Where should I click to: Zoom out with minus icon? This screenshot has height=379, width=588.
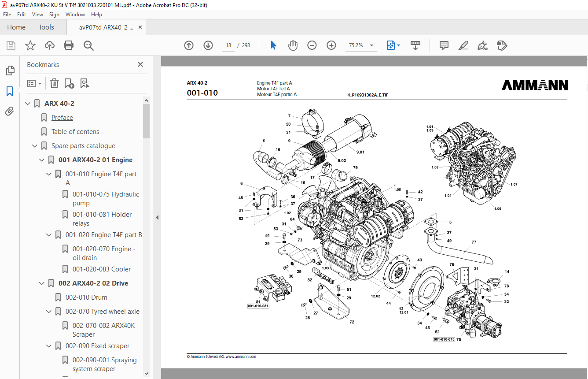tap(312, 45)
